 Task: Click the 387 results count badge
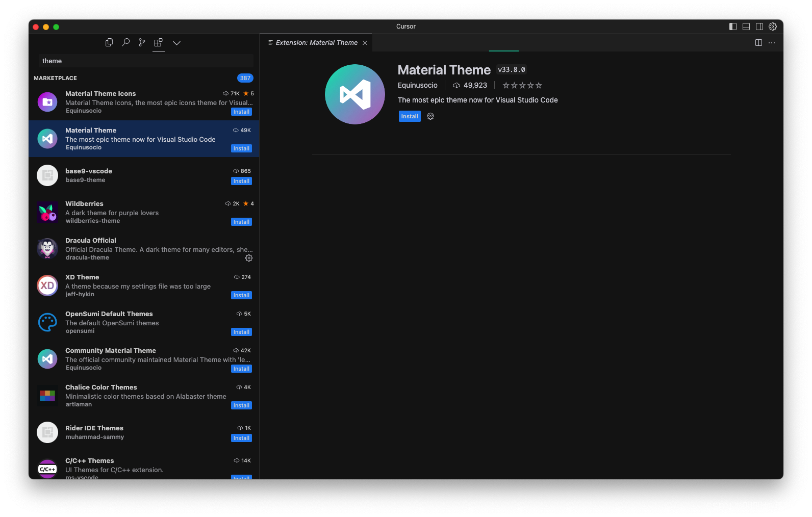pyautogui.click(x=245, y=78)
